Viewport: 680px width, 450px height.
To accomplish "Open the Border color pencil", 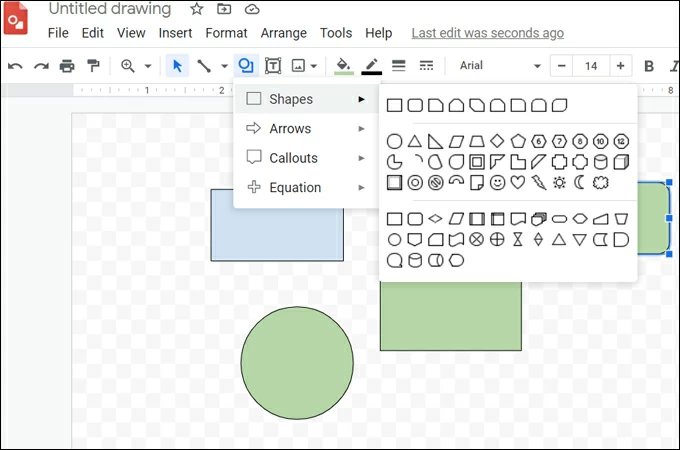I will [x=372, y=66].
